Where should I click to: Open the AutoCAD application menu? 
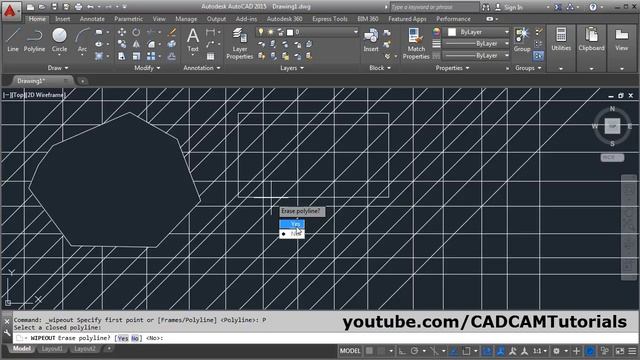[10, 11]
